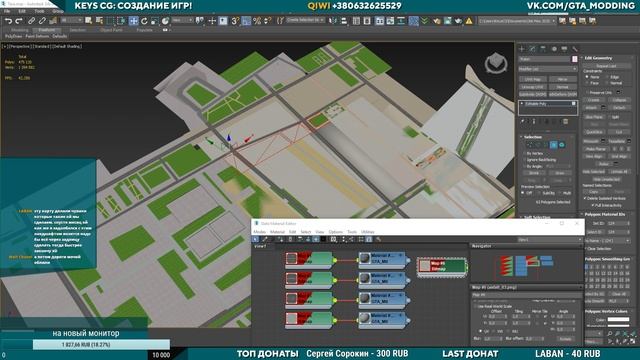Screen dimensions: 640x360
Task: Select the Select and Link tool
Action: (31, 21)
